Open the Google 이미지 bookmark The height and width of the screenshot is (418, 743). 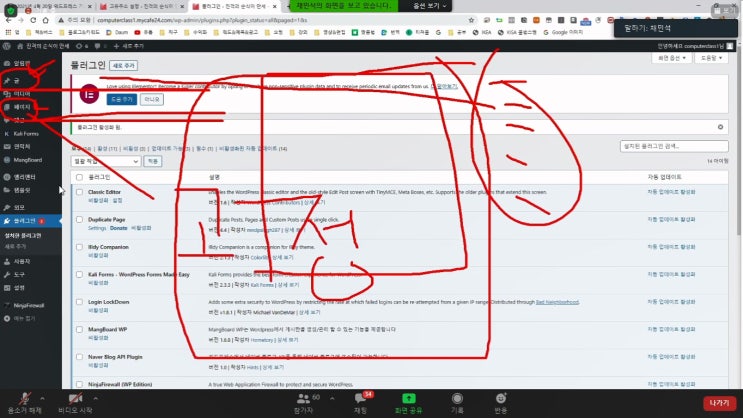[x=563, y=32]
